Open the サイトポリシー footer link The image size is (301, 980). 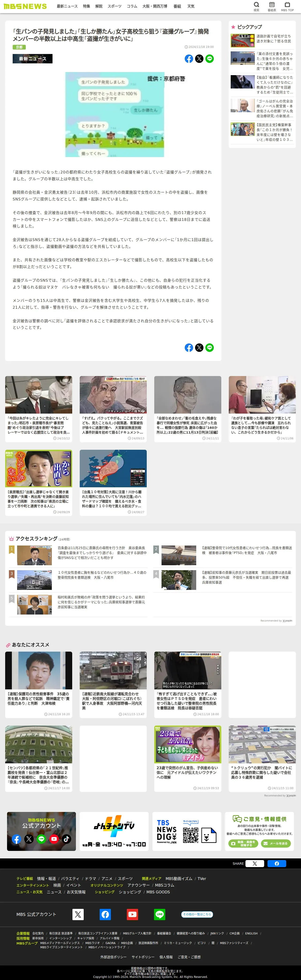[x=143, y=957]
